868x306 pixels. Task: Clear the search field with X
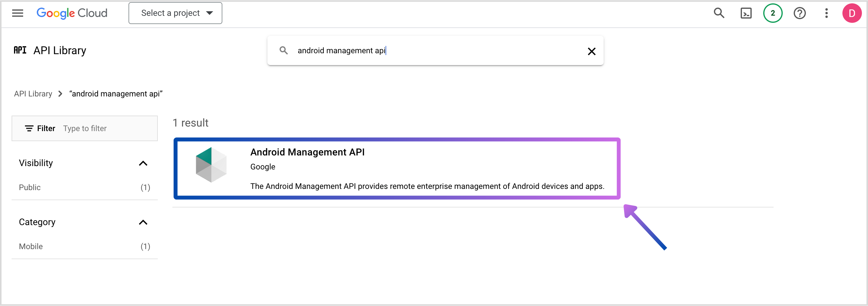point(591,51)
